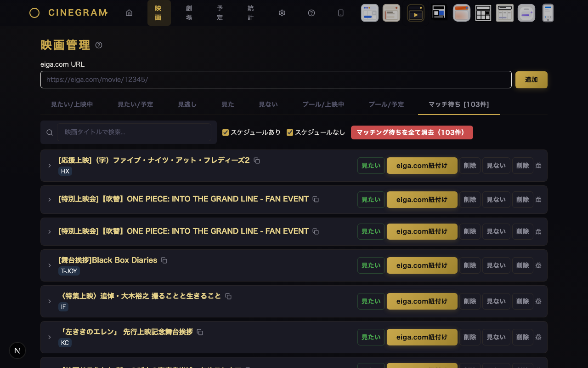
Task: Copy the Black Box Diaries title
Action: coord(164,260)
